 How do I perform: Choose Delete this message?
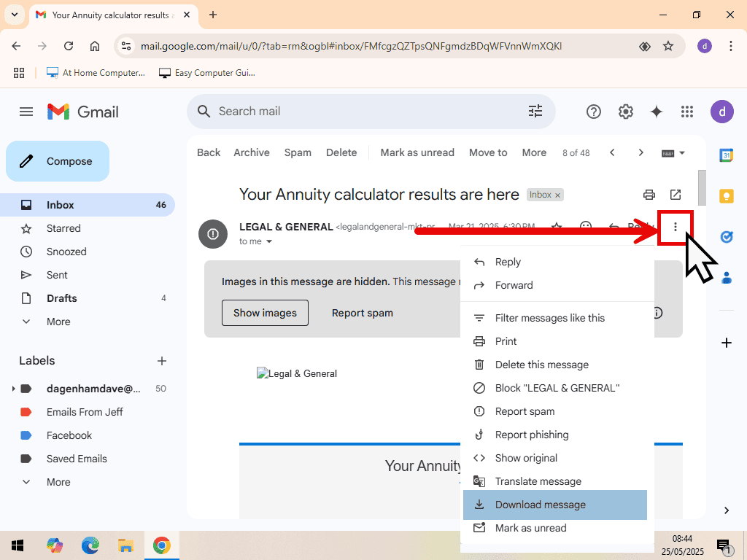(x=557, y=365)
